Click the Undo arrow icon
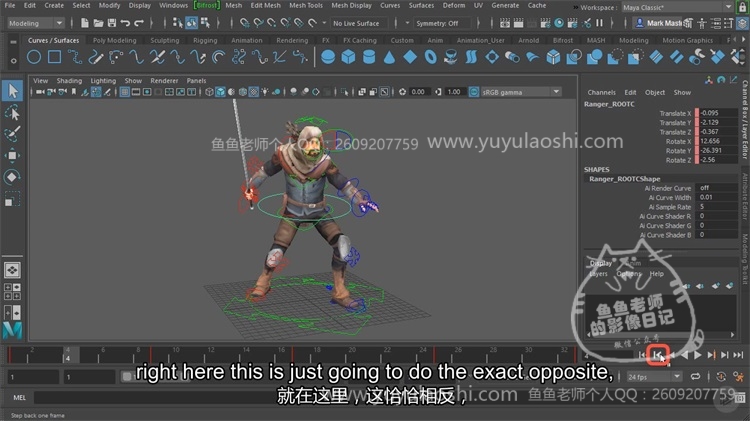Viewport: 750px width, 421px height. coord(125,23)
